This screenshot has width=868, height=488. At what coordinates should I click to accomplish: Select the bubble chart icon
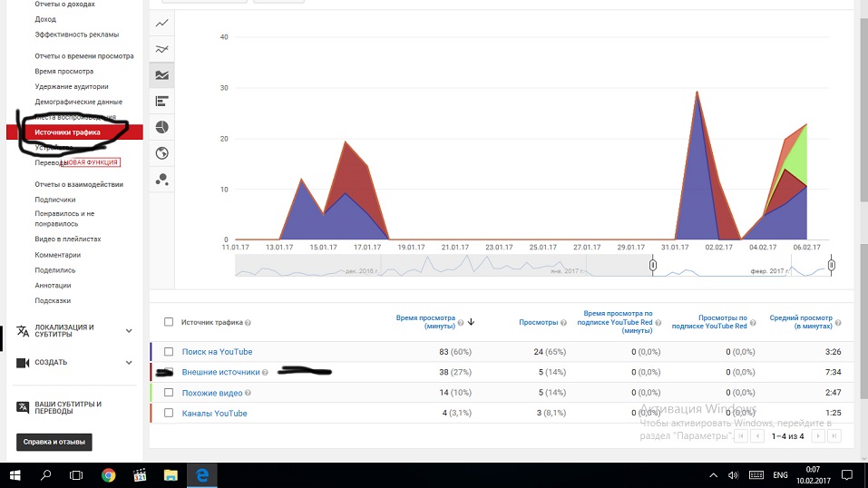pyautogui.click(x=161, y=180)
